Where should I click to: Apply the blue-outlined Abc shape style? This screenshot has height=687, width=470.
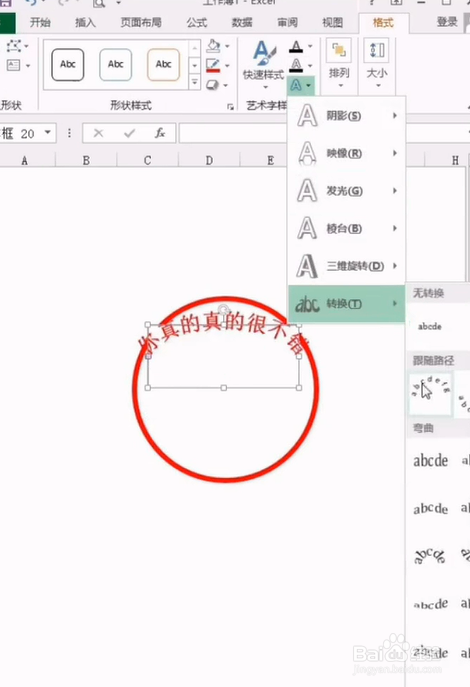click(x=116, y=64)
